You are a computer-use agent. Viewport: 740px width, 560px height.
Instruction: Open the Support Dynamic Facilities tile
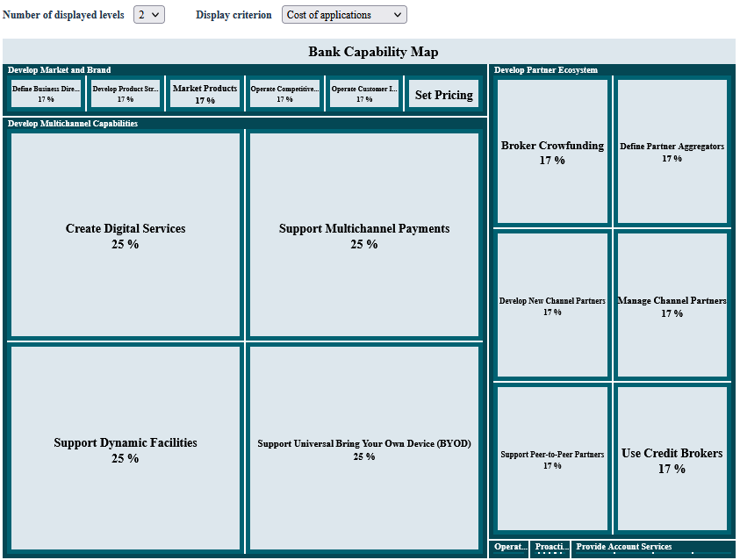(126, 449)
